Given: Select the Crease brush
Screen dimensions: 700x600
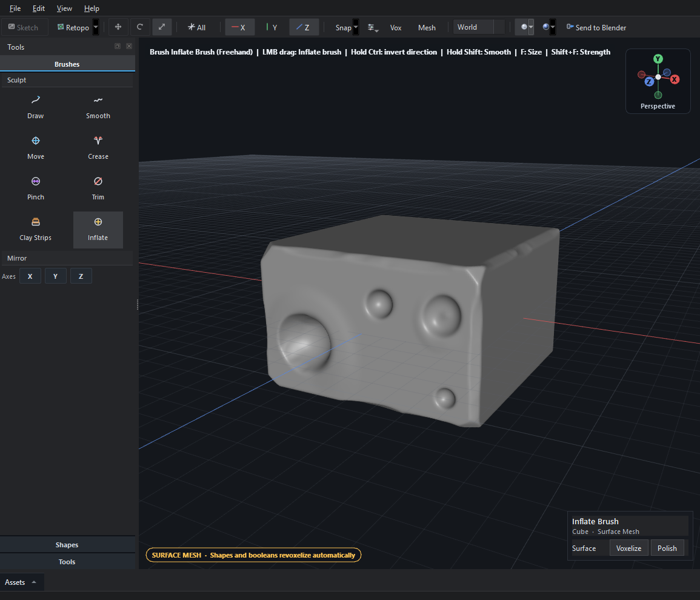Looking at the screenshot, I should pyautogui.click(x=98, y=148).
